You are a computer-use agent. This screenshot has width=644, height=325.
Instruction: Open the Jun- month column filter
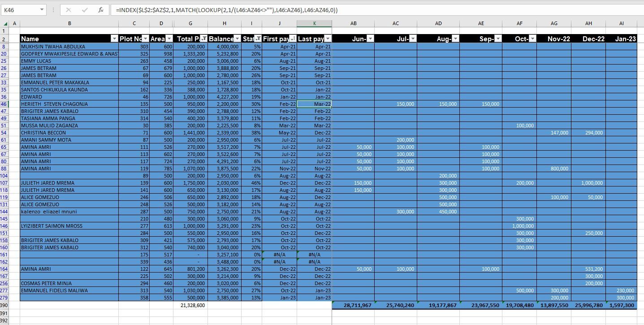tap(370, 39)
